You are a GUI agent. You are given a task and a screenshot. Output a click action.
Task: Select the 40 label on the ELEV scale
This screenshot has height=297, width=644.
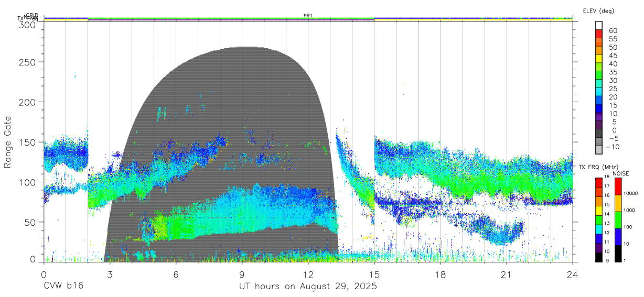click(613, 64)
